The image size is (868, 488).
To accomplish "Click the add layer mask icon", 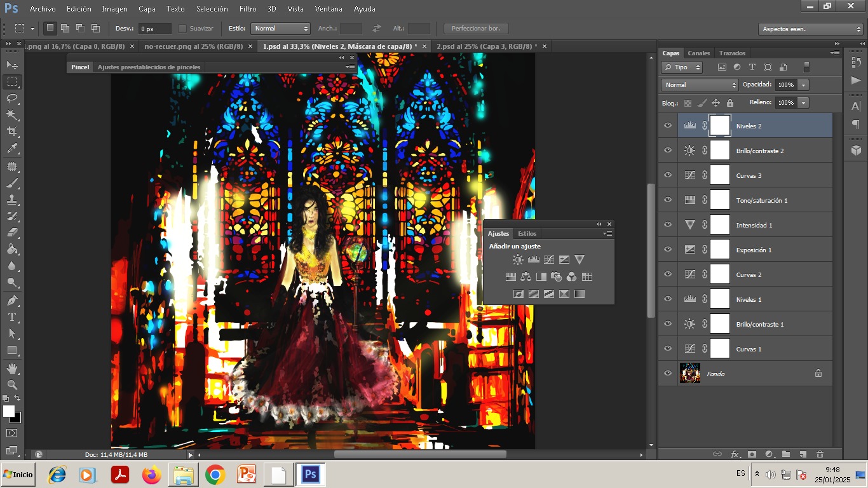I will tap(752, 454).
